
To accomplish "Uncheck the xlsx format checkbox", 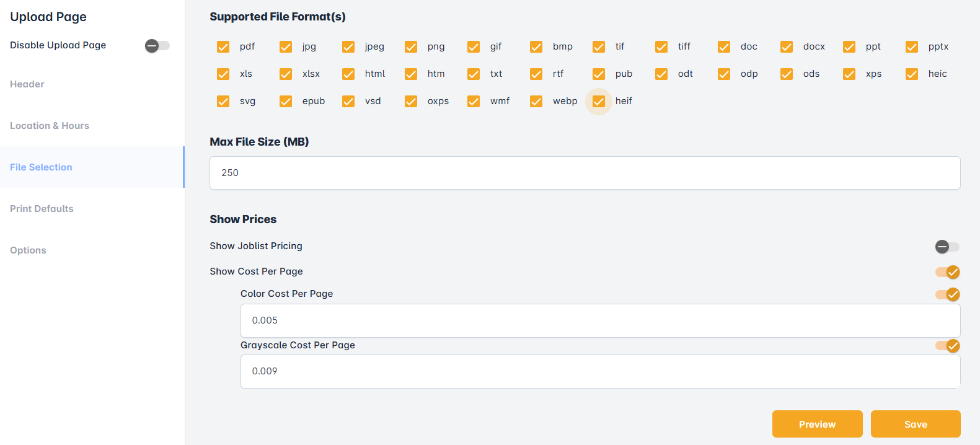I will pyautogui.click(x=286, y=74).
